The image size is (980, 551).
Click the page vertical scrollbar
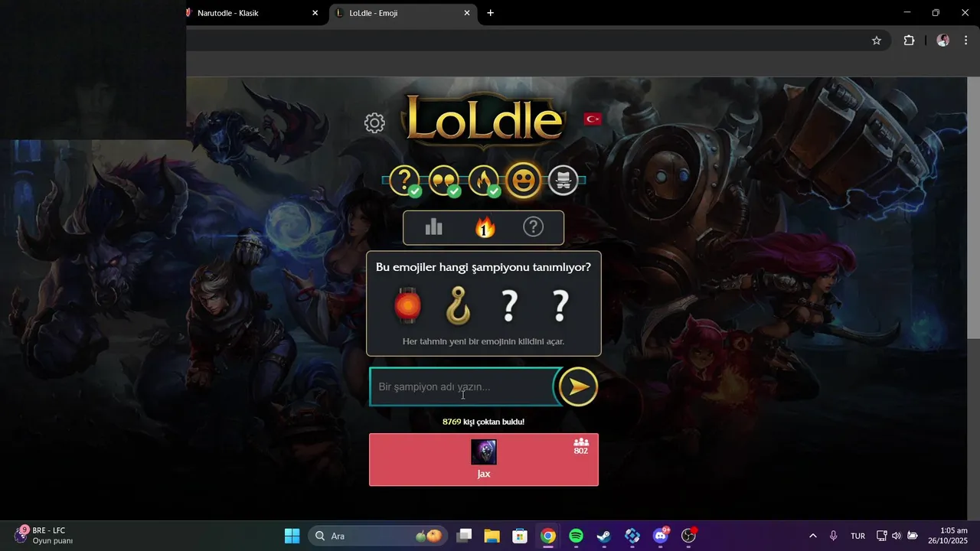click(973, 207)
